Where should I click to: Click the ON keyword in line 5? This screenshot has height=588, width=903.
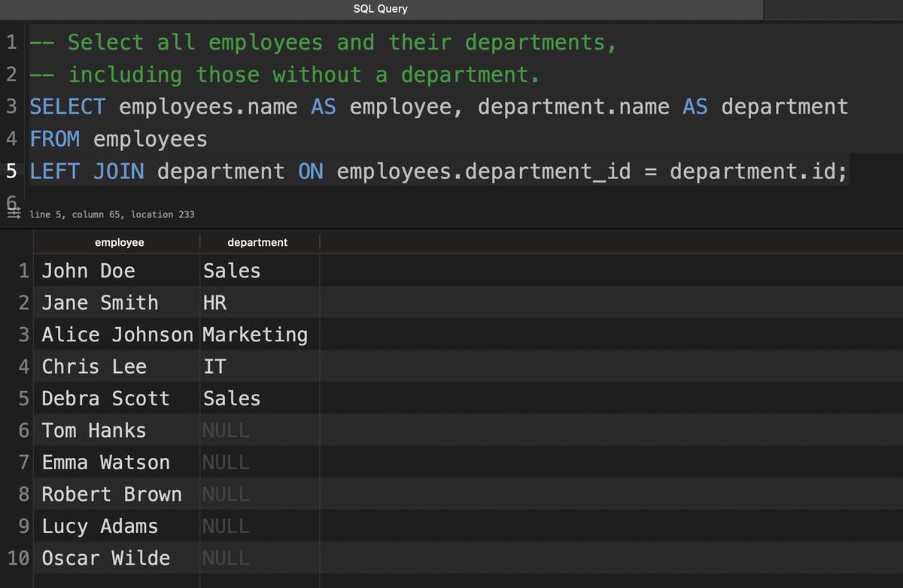point(311,171)
